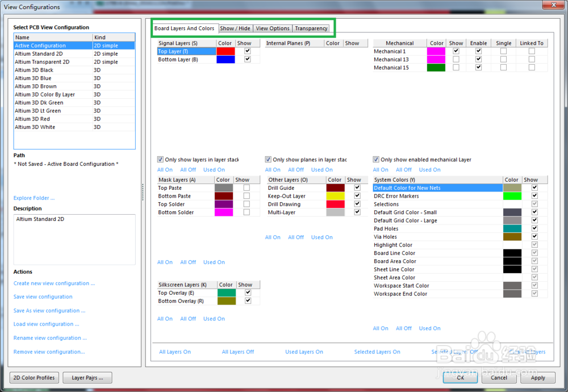Select the Board Layers And Colors tab
The height and width of the screenshot is (392, 568).
(x=185, y=28)
